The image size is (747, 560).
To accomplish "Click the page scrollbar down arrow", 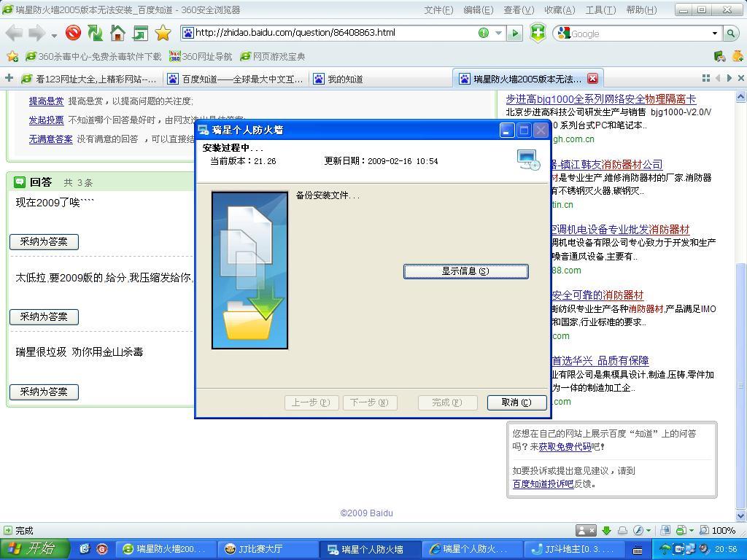I will point(741,516).
